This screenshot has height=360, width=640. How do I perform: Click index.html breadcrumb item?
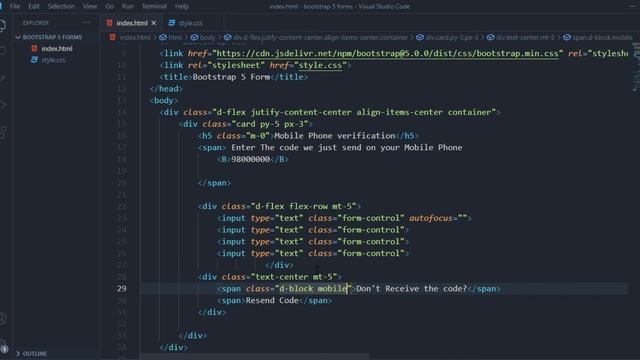pos(135,37)
